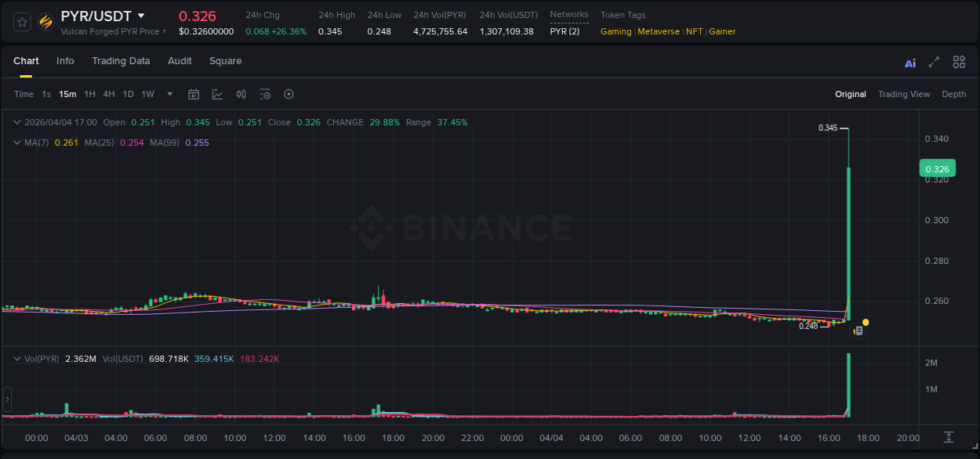Open the Binance AI assistant

(x=909, y=62)
